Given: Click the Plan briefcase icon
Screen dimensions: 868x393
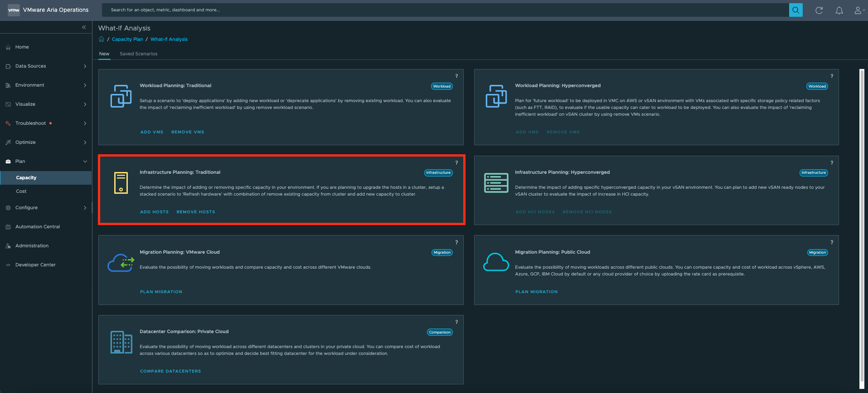Looking at the screenshot, I should (x=8, y=162).
